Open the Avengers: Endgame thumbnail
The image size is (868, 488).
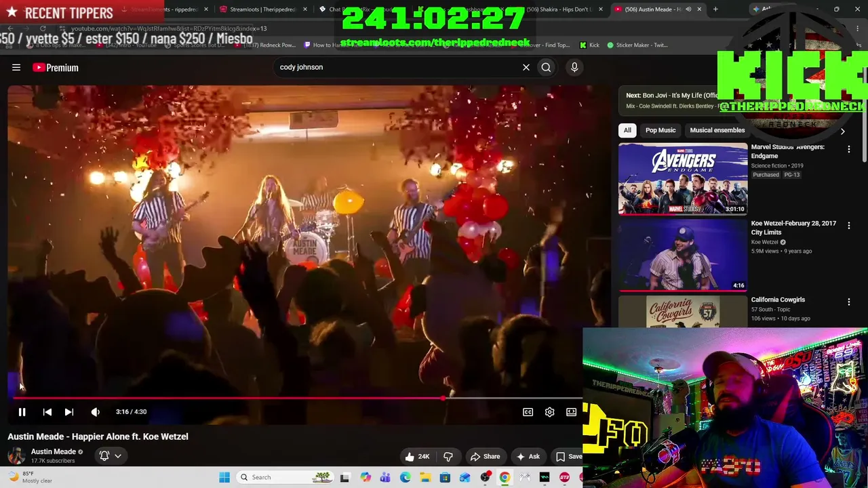point(683,178)
